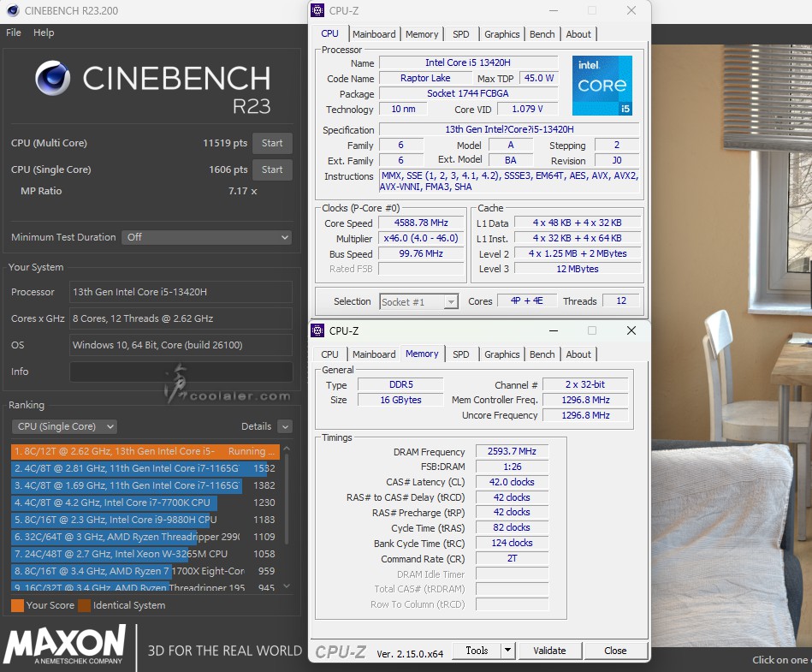Click the Max TDP value 45.0 W
The image size is (812, 672).
pos(538,78)
